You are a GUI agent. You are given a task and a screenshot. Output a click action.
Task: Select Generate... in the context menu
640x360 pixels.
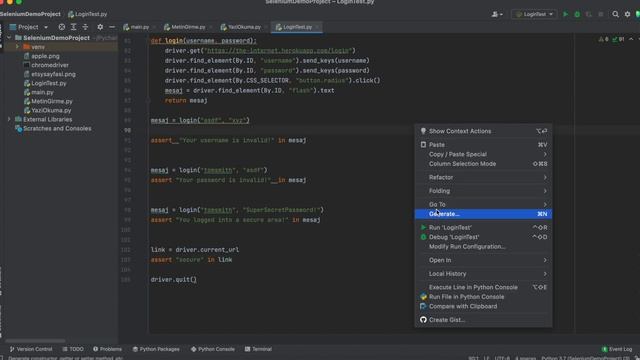[483, 214]
